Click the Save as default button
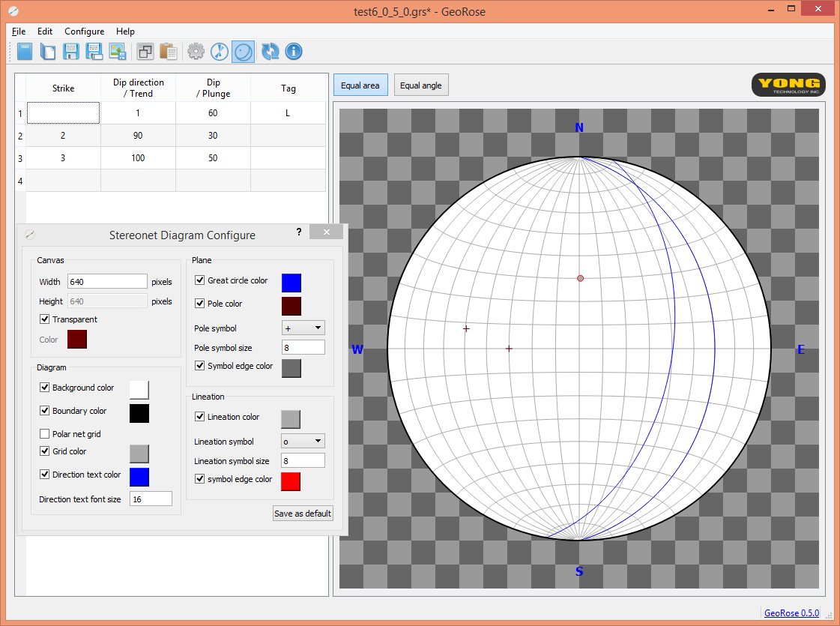 pos(303,514)
